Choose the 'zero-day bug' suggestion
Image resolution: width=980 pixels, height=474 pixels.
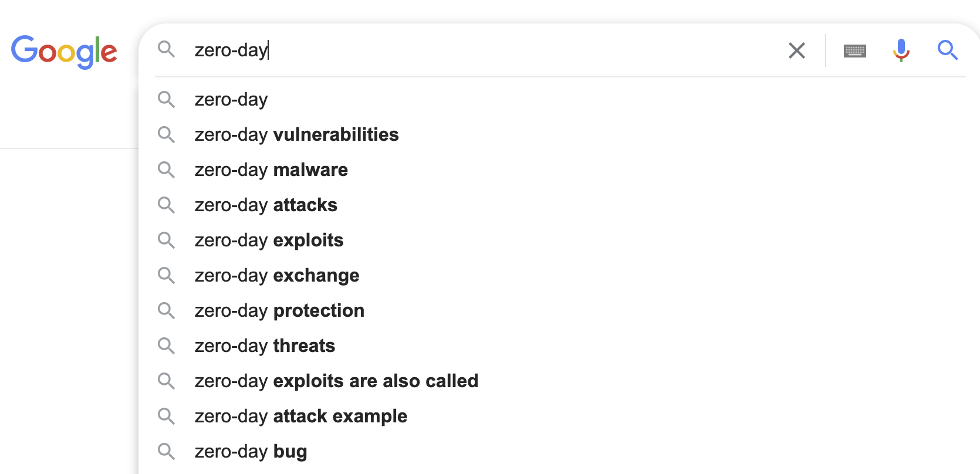[x=251, y=452]
